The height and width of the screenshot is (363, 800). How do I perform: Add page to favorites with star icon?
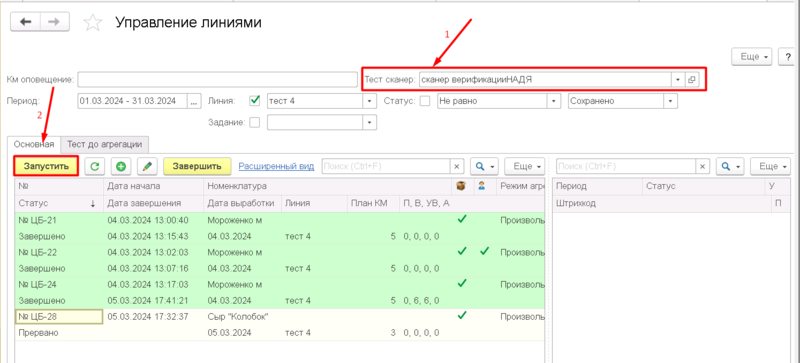coord(93,22)
